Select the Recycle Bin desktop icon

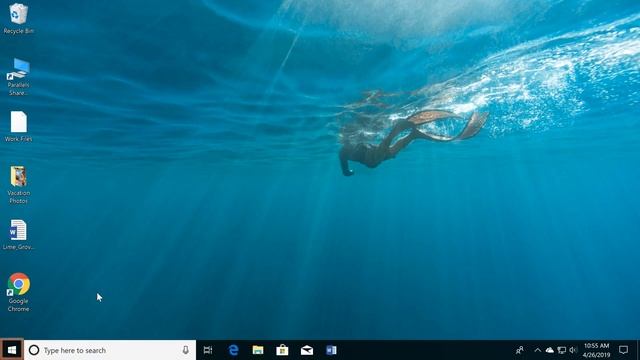pyautogui.click(x=18, y=18)
